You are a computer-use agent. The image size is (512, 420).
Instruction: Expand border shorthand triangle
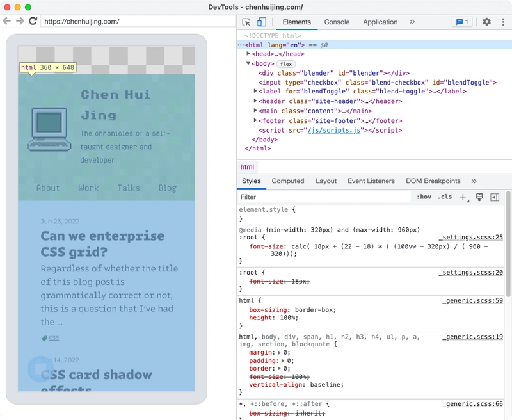pos(279,369)
